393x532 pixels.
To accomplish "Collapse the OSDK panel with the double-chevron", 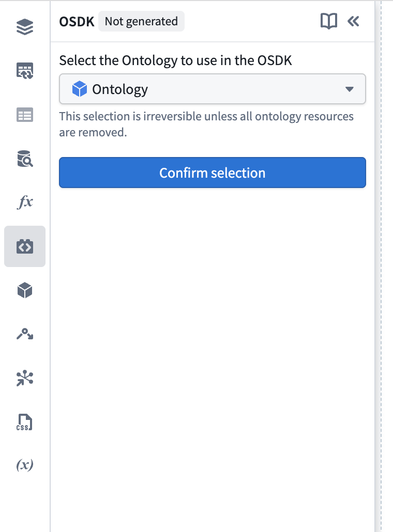I will tap(353, 21).
